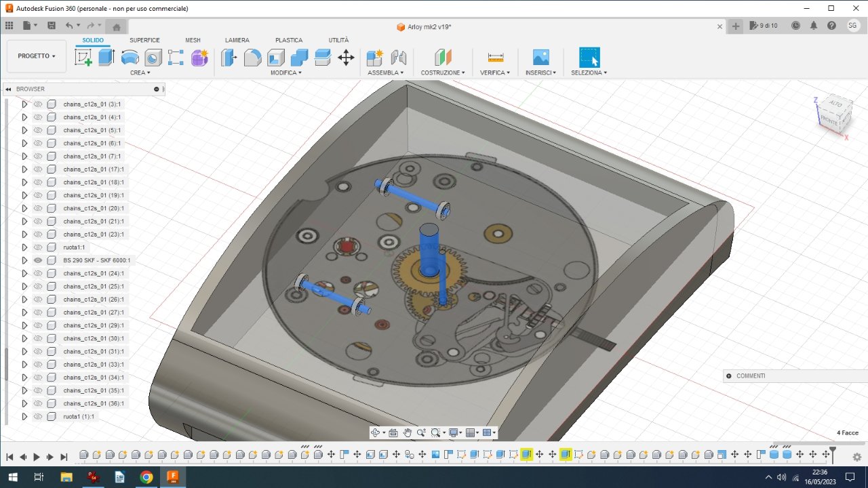Select the Insert image icon
The image size is (868, 488).
coord(541,58)
